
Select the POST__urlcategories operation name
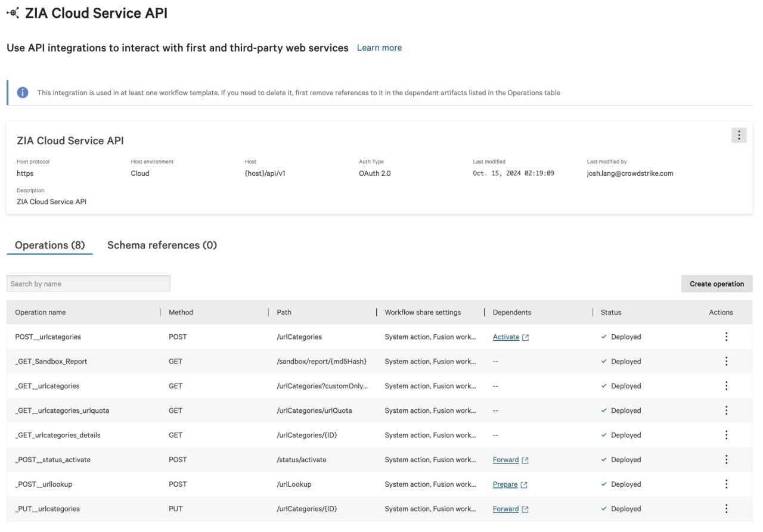pos(48,337)
